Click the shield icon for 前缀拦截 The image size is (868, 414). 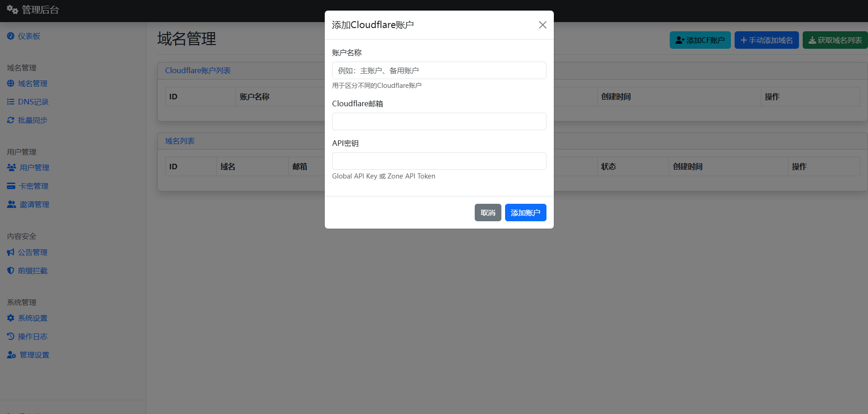(11, 270)
